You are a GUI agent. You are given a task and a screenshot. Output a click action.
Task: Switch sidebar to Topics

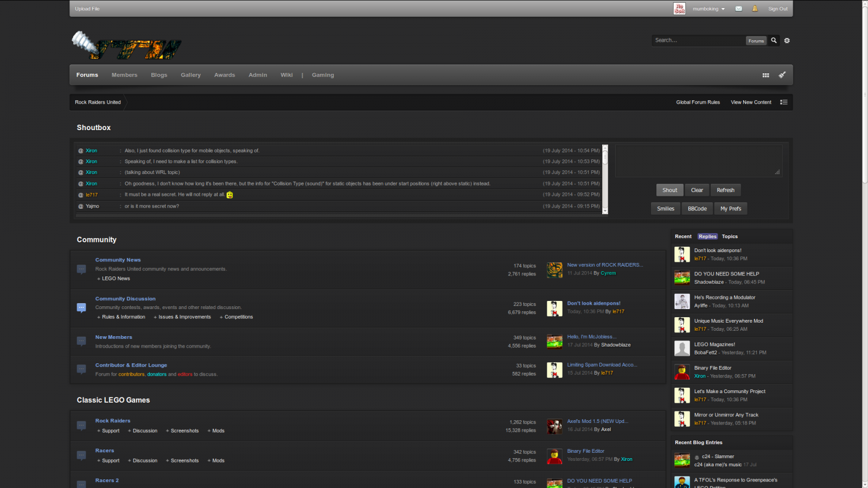[x=730, y=236]
